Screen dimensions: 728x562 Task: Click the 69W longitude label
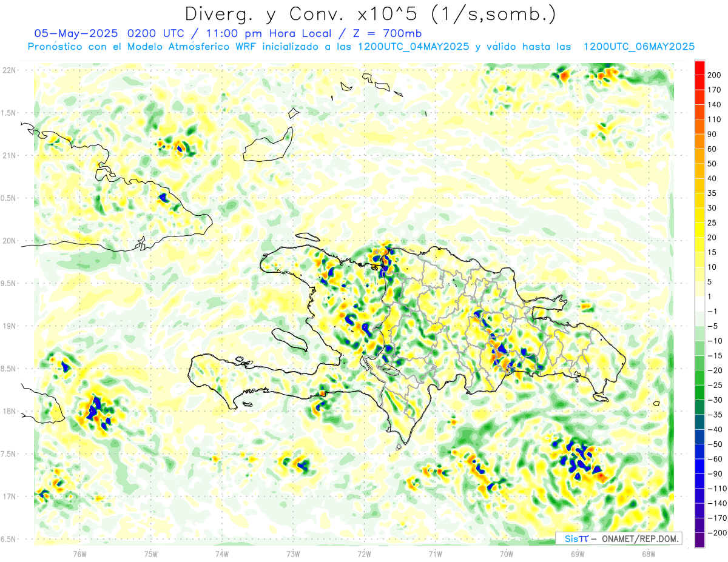(577, 554)
